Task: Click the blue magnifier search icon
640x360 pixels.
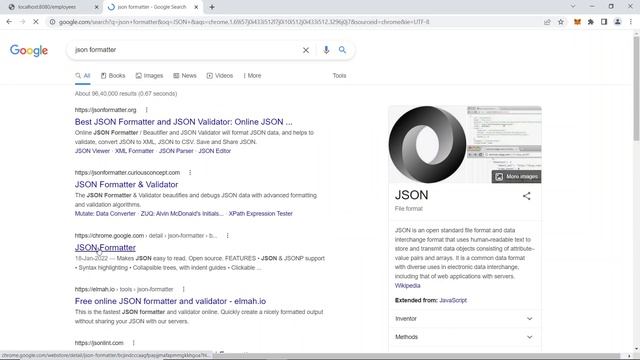Action: [342, 50]
